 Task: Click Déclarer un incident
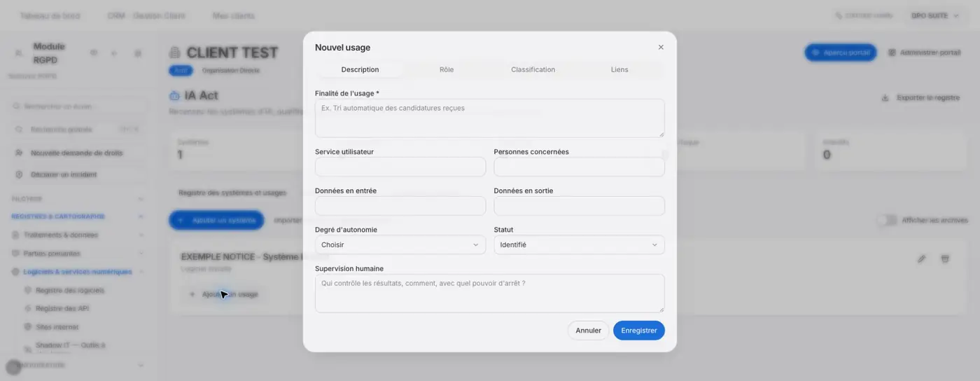click(64, 174)
